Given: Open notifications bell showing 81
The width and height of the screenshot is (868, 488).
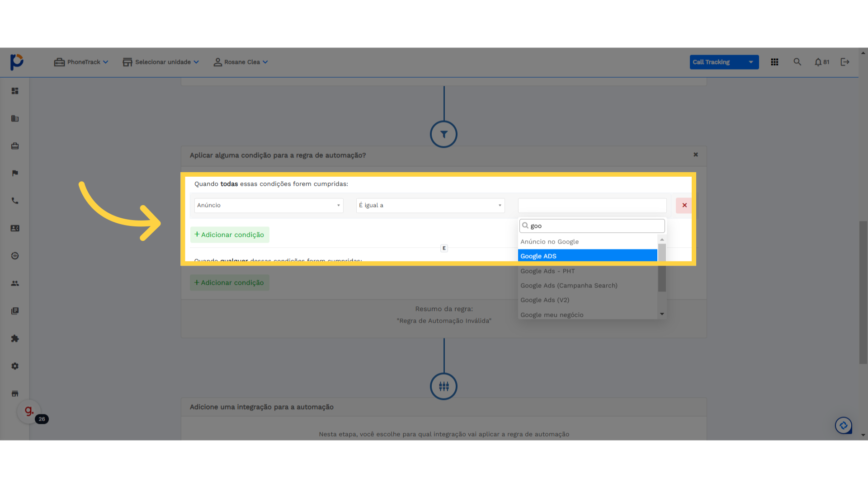Looking at the screenshot, I should tap(822, 62).
